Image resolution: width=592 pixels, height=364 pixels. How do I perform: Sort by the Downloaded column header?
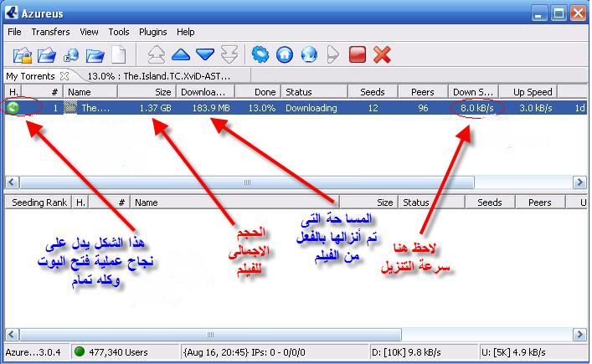click(206, 92)
